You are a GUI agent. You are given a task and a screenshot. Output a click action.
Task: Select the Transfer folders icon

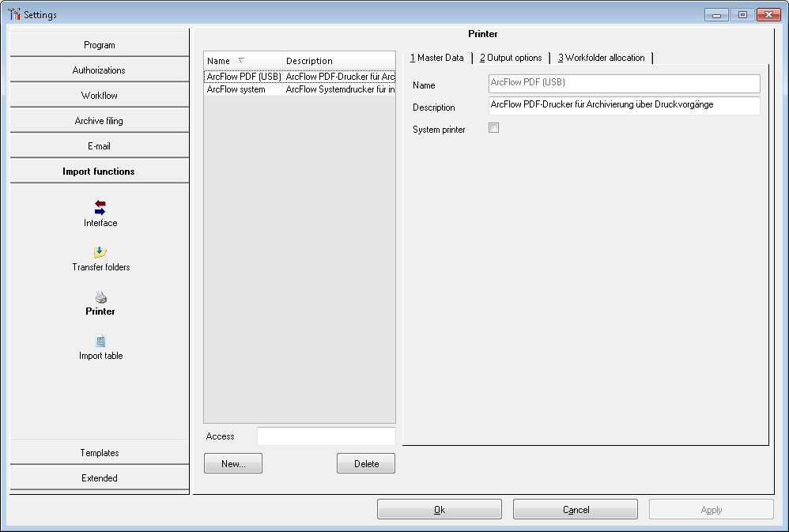click(x=100, y=253)
